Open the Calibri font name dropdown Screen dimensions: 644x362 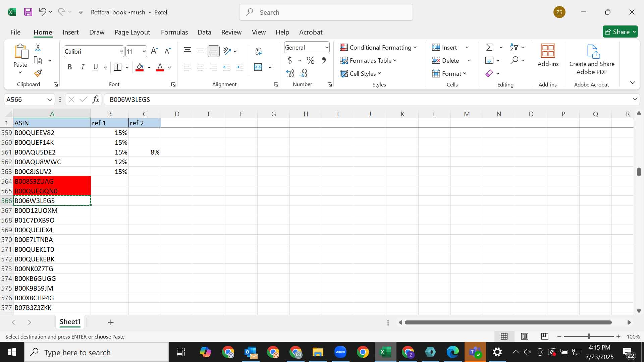click(x=121, y=52)
